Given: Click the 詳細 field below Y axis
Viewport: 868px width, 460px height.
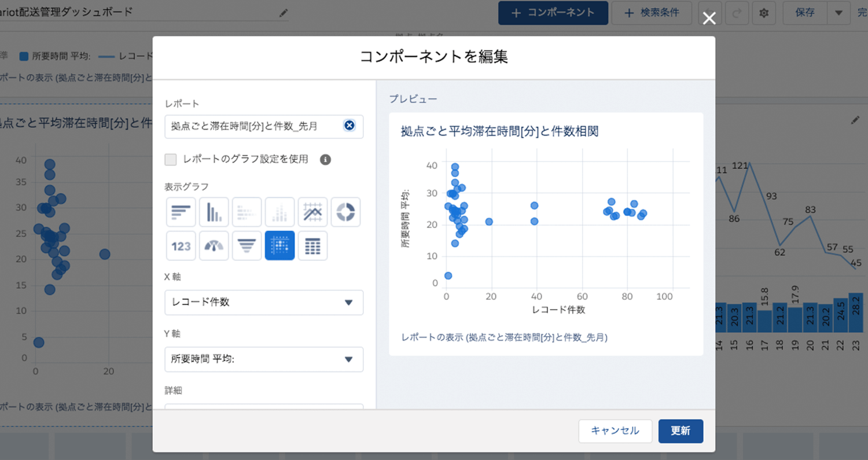Looking at the screenshot, I should [264, 407].
